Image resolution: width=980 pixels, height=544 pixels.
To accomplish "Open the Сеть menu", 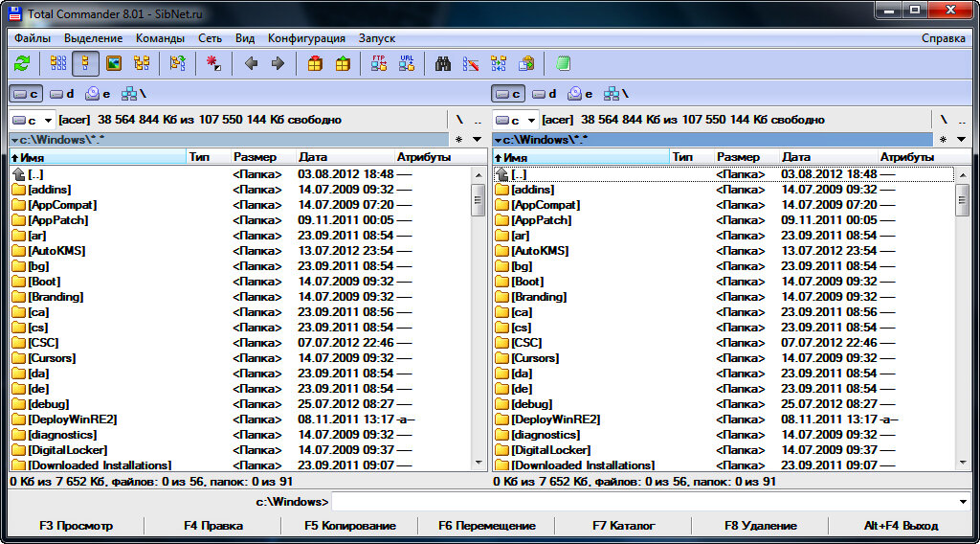I will [210, 38].
